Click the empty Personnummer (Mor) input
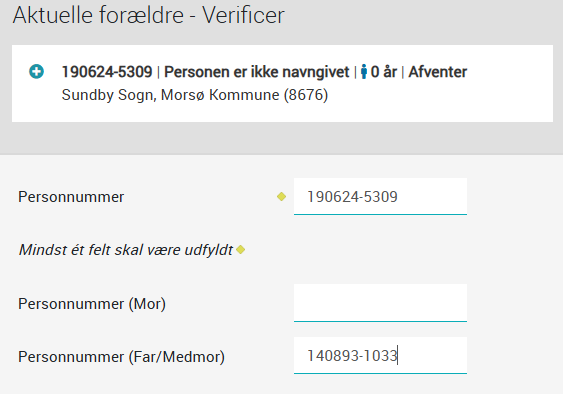 pos(380,303)
